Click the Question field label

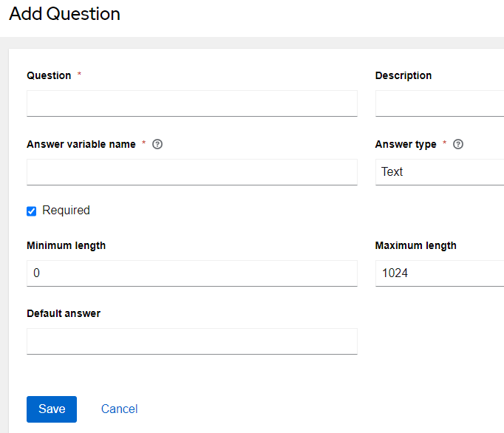click(x=49, y=75)
